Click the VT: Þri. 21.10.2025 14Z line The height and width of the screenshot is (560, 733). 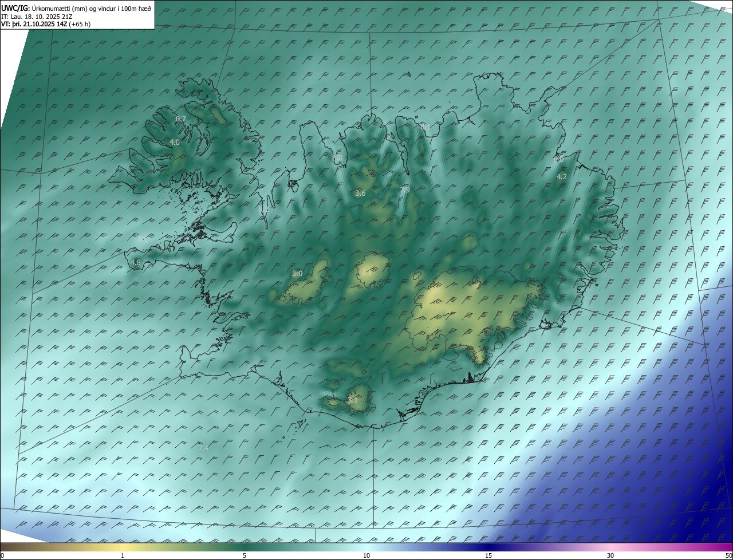point(46,24)
